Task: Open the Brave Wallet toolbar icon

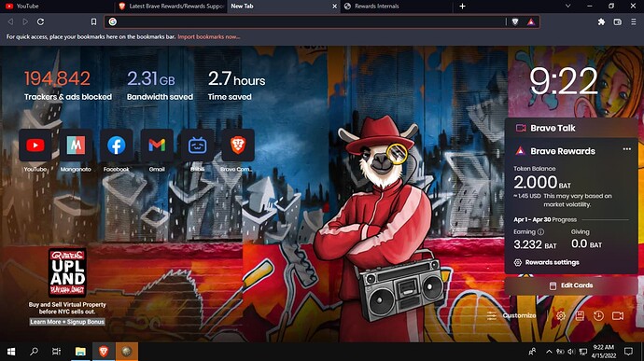Action: click(617, 21)
